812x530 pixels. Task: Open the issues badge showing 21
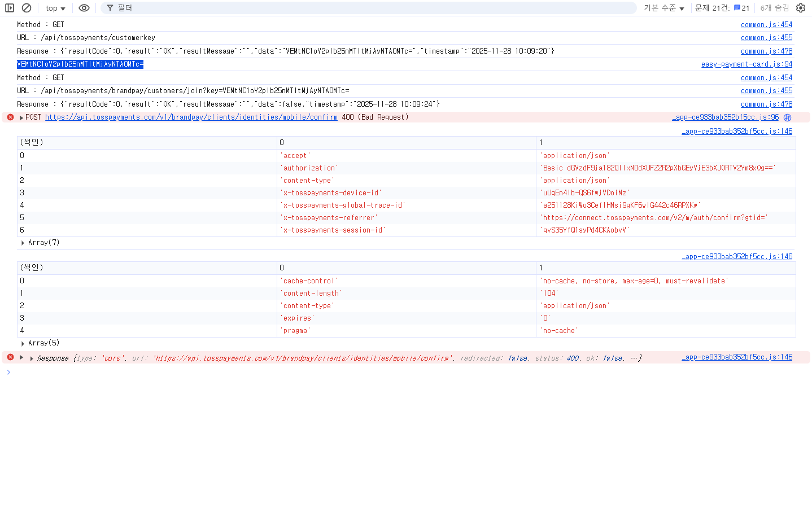coord(742,8)
